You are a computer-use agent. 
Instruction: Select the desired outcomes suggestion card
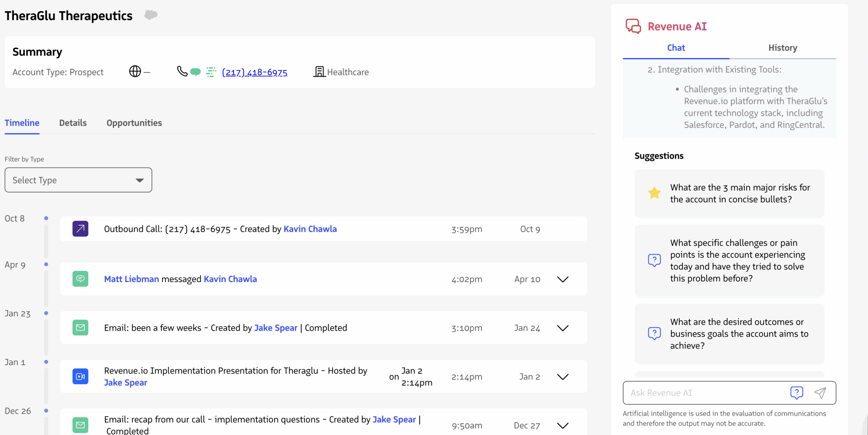click(x=729, y=334)
